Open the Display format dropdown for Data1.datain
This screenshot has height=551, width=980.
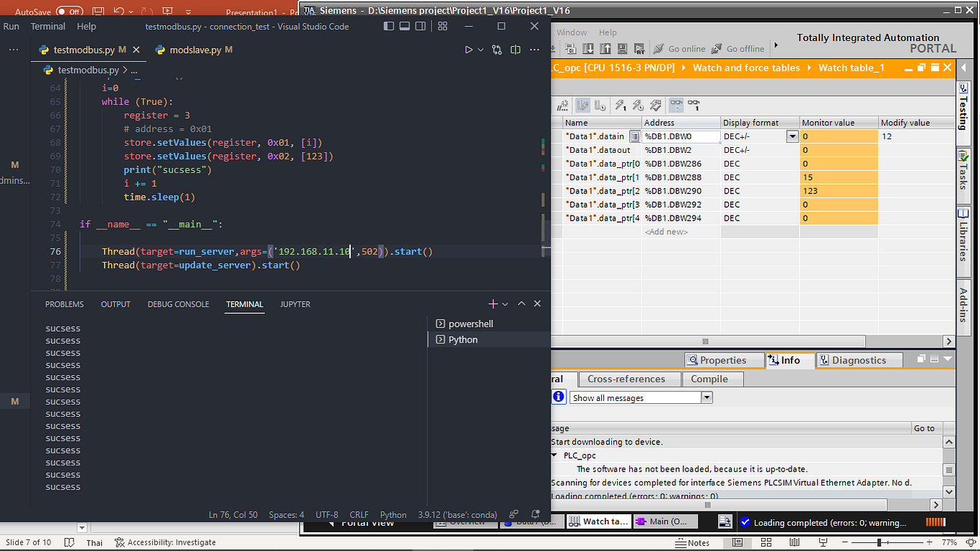tap(792, 136)
